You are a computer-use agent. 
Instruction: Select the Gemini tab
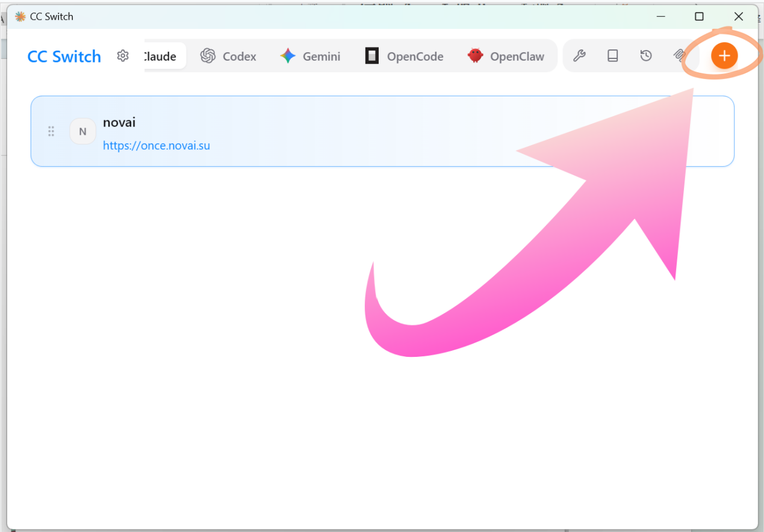coord(310,57)
